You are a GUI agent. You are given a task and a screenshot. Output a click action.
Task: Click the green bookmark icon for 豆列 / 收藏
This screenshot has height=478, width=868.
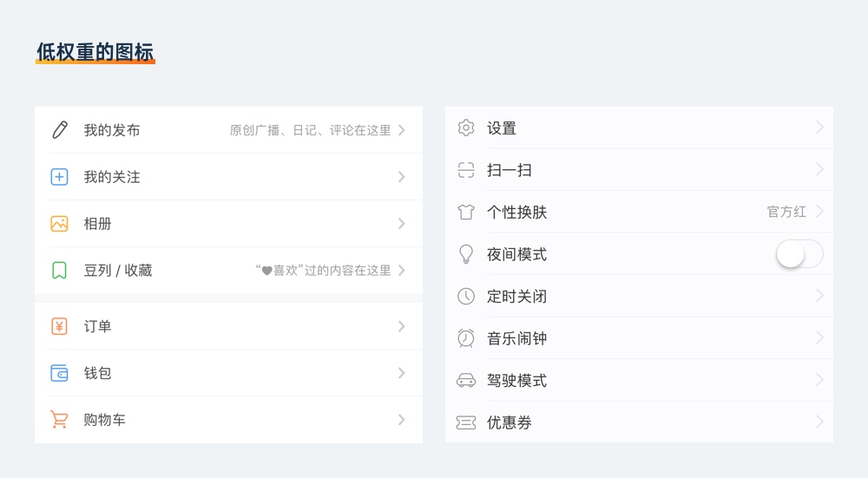pyautogui.click(x=59, y=271)
